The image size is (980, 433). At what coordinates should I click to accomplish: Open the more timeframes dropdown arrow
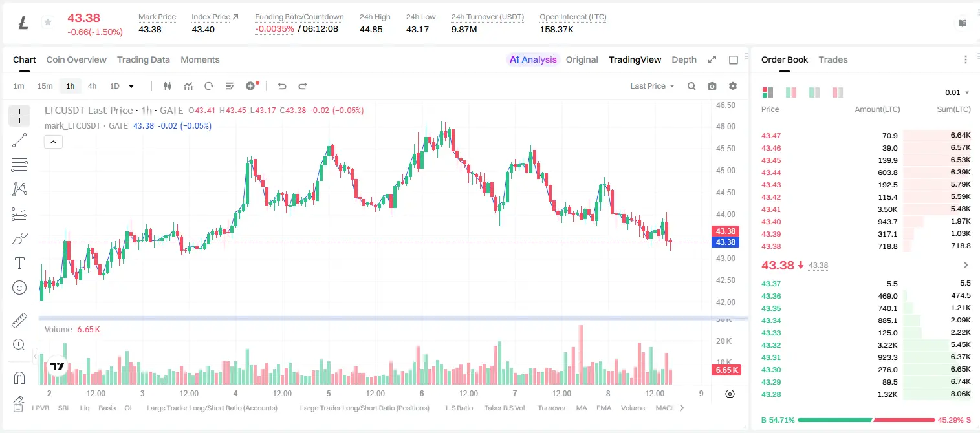(131, 86)
